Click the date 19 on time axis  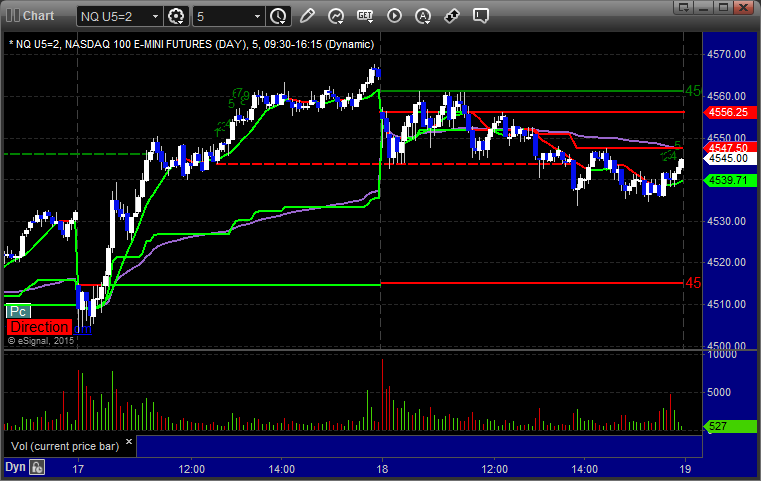pyautogui.click(x=685, y=469)
